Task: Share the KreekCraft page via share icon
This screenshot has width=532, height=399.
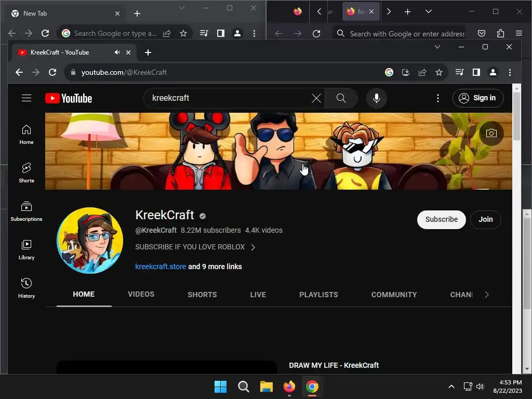Action: 422,72
